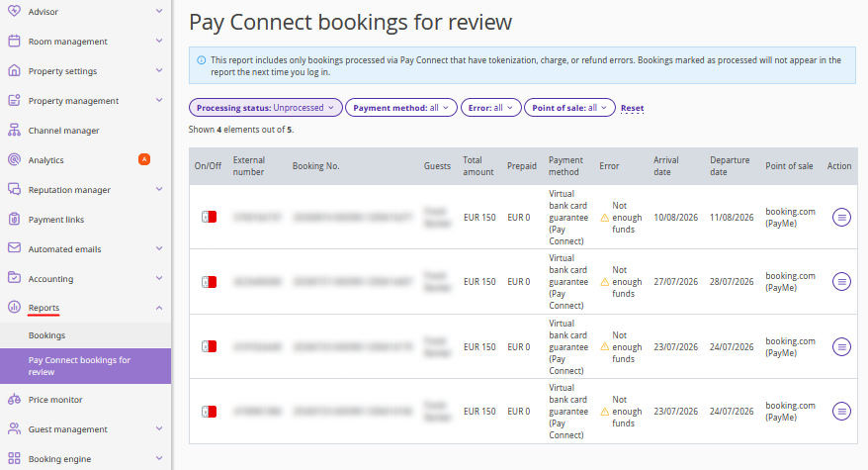Image resolution: width=868 pixels, height=470 pixels.
Task: Click the info icon in the blue notice
Action: click(x=202, y=60)
